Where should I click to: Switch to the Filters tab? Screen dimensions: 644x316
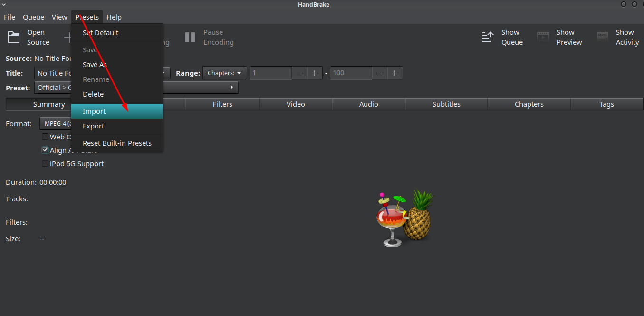pyautogui.click(x=222, y=104)
